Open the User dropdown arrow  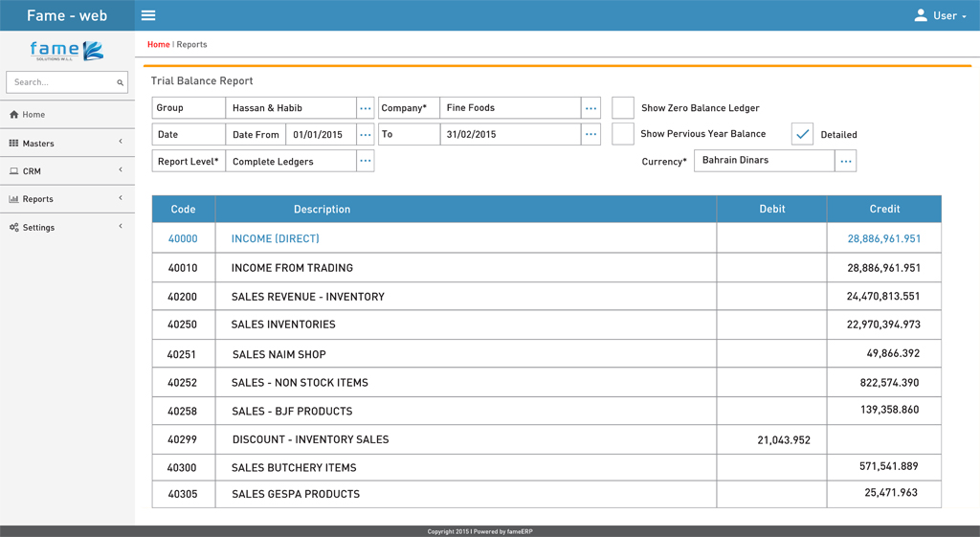pyautogui.click(x=965, y=17)
